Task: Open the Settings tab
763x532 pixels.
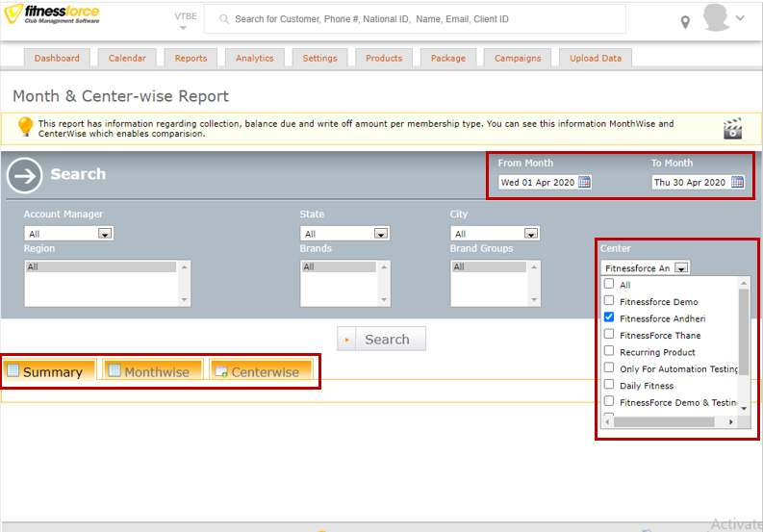Action: (319, 58)
